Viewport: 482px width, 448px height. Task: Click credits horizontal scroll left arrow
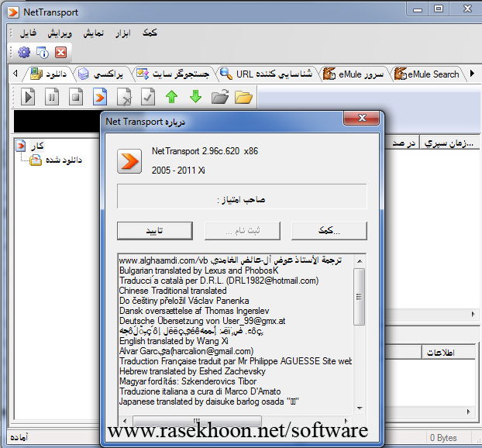coord(125,421)
